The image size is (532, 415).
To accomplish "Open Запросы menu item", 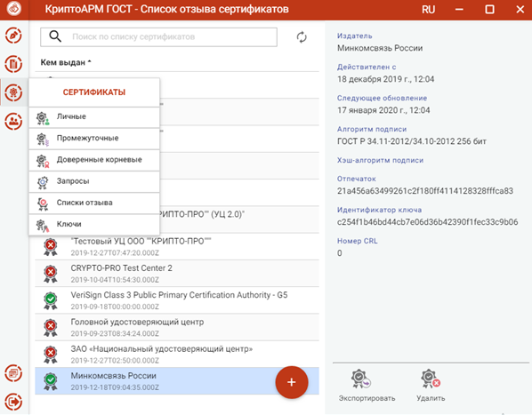I will click(x=94, y=181).
